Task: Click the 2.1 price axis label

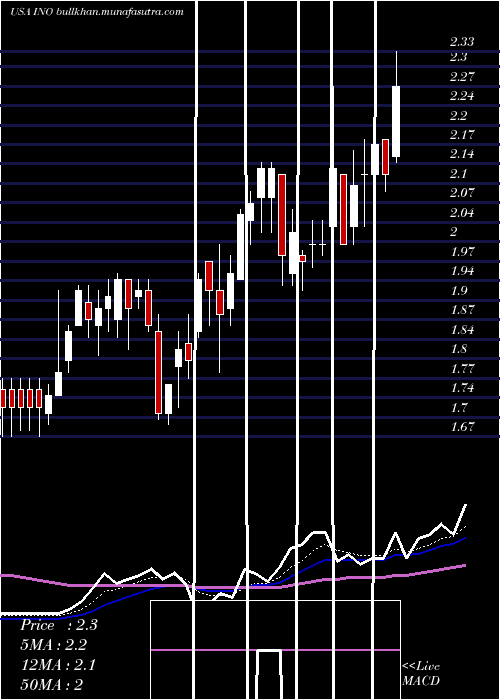Action: click(x=458, y=173)
